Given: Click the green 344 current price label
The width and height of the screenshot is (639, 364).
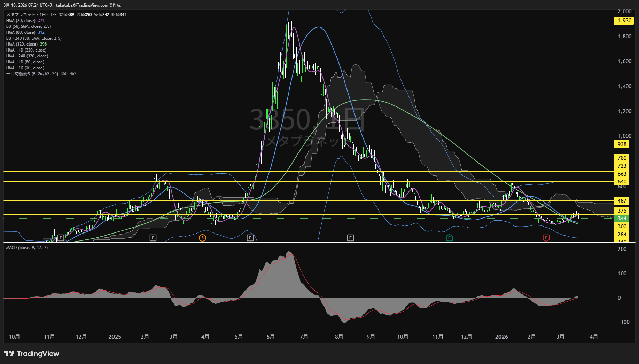Looking at the screenshot, I should pyautogui.click(x=622, y=219).
